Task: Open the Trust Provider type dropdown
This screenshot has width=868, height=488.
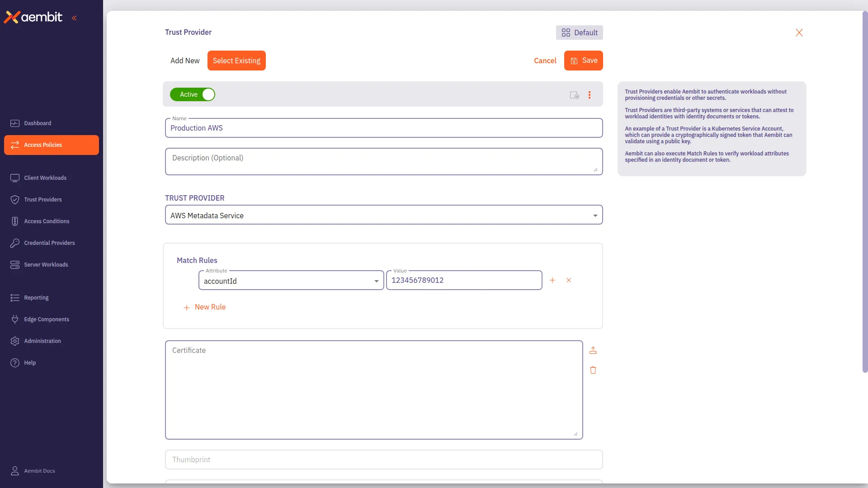Action: [x=384, y=215]
